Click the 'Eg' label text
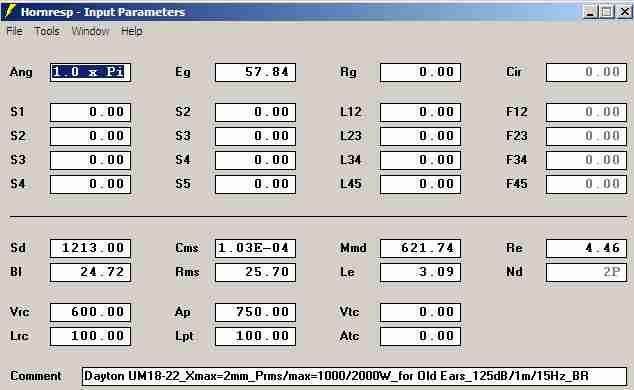 [182, 72]
